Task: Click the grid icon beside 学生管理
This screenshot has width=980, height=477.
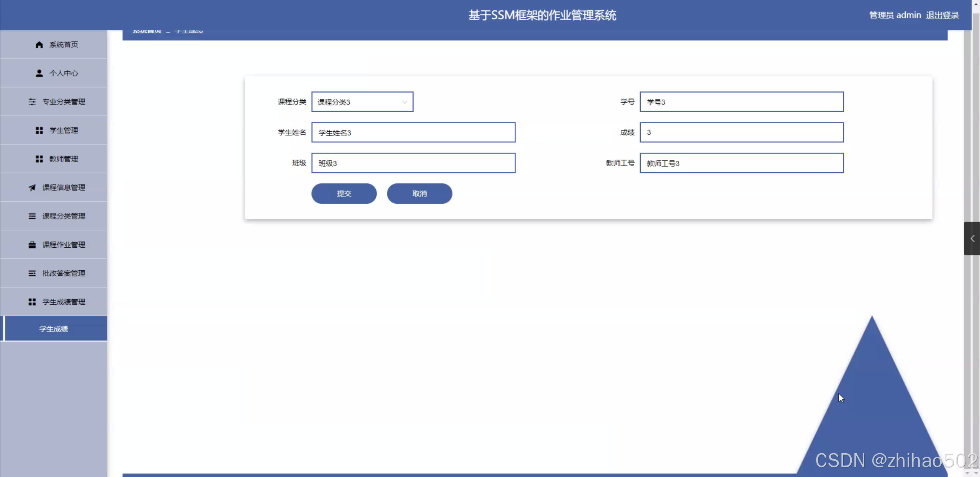Action: pyautogui.click(x=39, y=131)
